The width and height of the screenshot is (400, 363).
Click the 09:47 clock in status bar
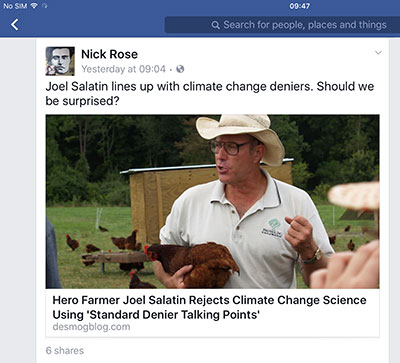pos(300,6)
